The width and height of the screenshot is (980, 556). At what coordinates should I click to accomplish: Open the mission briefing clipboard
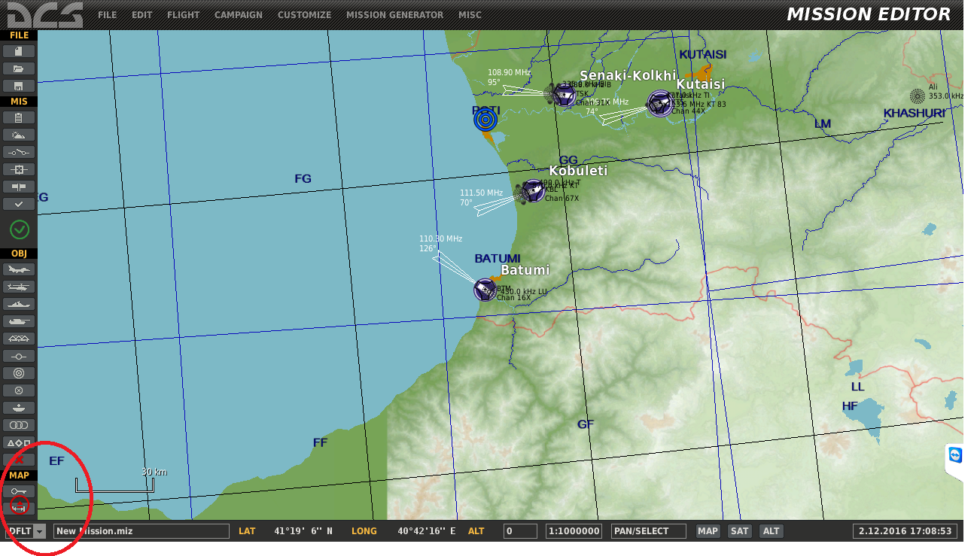pyautogui.click(x=19, y=117)
